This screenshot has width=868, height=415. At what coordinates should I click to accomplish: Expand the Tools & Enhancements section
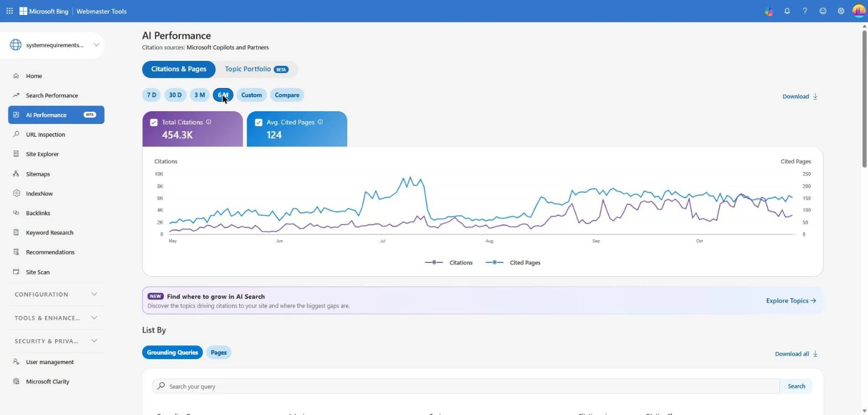56,318
